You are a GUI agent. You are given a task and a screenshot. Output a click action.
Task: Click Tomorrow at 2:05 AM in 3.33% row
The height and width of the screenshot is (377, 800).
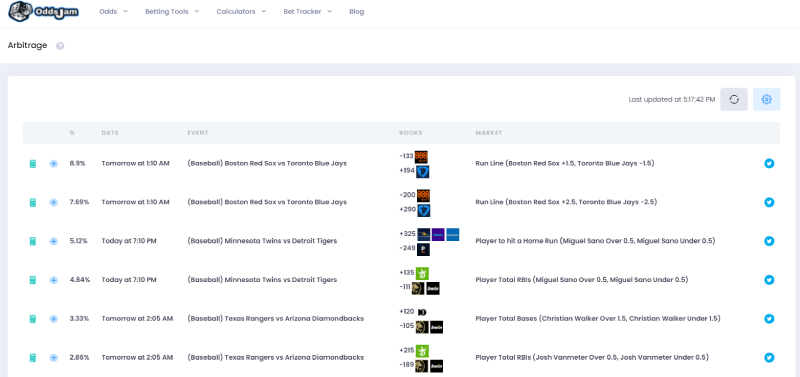tap(137, 319)
